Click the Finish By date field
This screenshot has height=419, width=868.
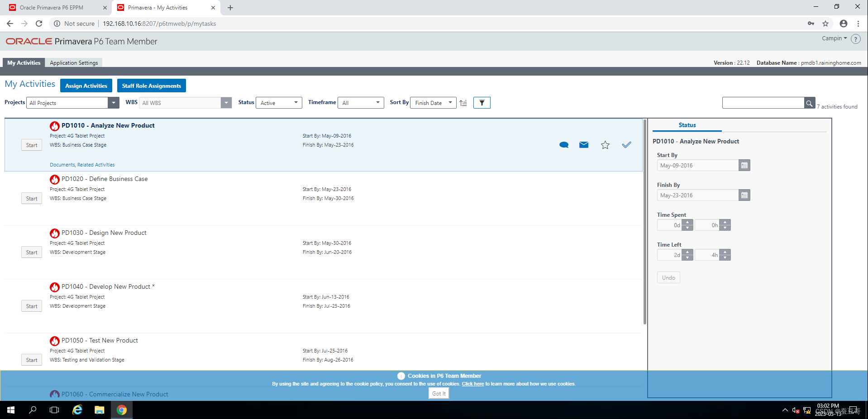tap(698, 195)
